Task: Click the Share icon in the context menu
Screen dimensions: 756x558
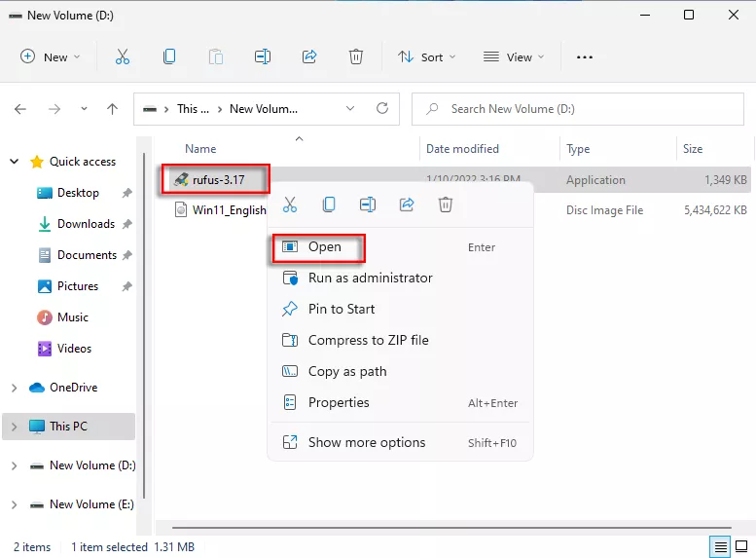Action: 407,205
